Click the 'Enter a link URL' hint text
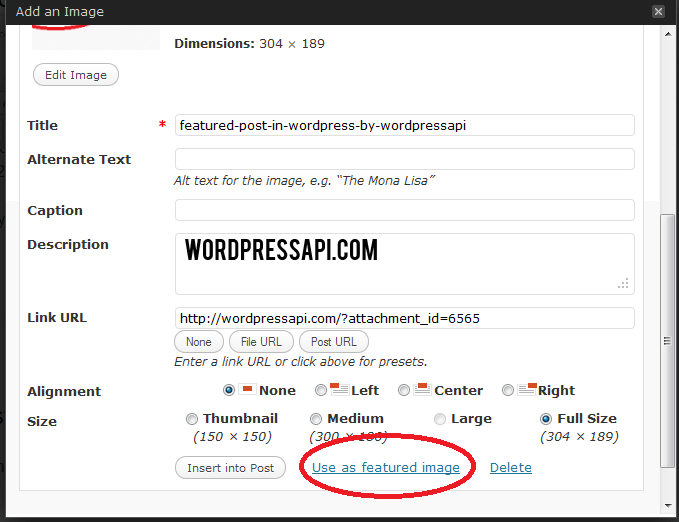Image resolution: width=679 pixels, height=522 pixels. click(x=301, y=362)
